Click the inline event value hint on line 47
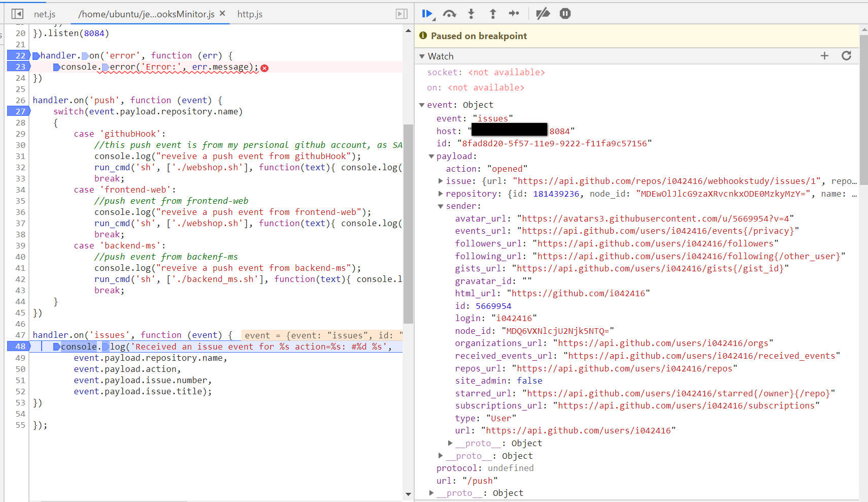The image size is (868, 502). 322,335
